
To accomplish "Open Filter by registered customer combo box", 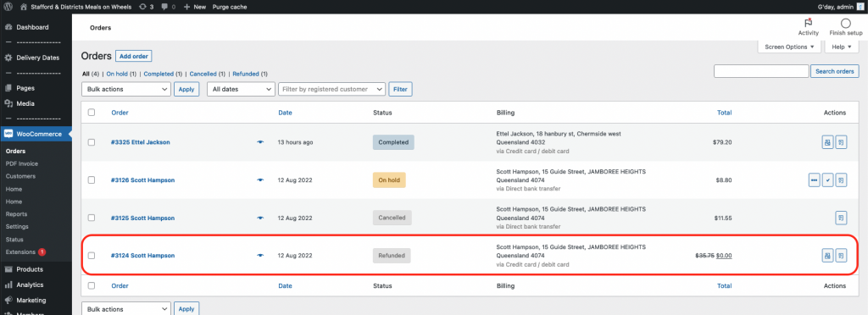I will [331, 89].
